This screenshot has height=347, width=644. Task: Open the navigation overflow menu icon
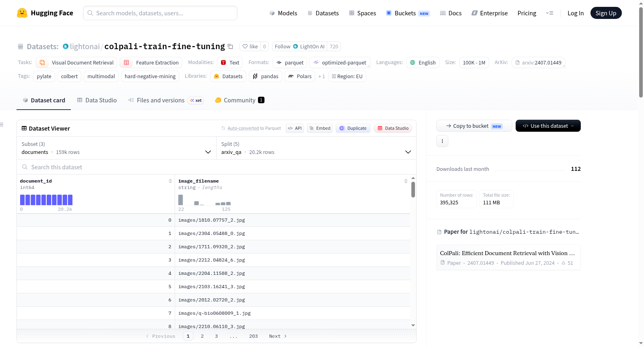[x=549, y=13]
